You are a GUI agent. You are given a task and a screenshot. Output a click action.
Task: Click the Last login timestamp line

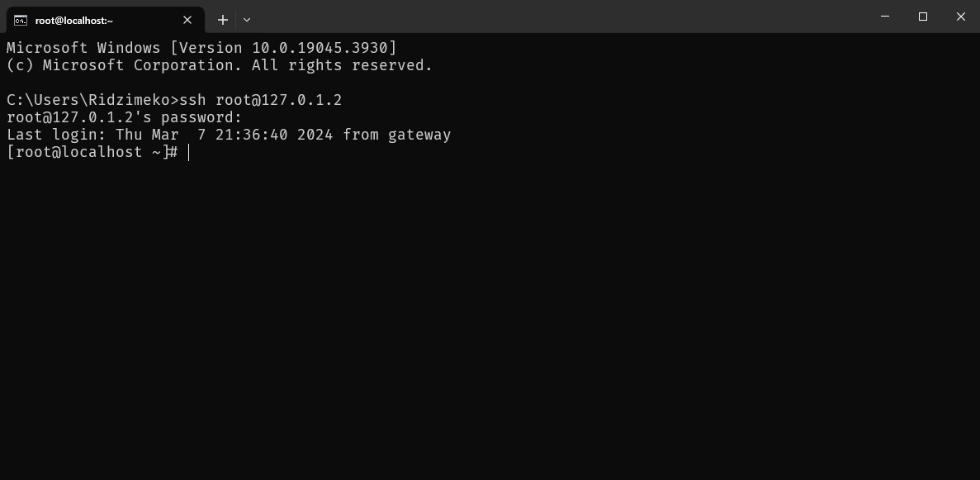(x=229, y=135)
